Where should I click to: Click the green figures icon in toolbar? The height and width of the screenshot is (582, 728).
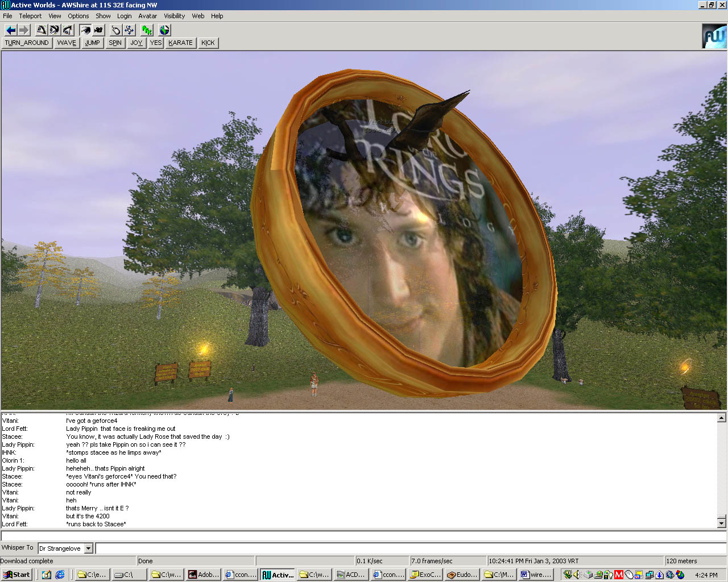coord(147,30)
